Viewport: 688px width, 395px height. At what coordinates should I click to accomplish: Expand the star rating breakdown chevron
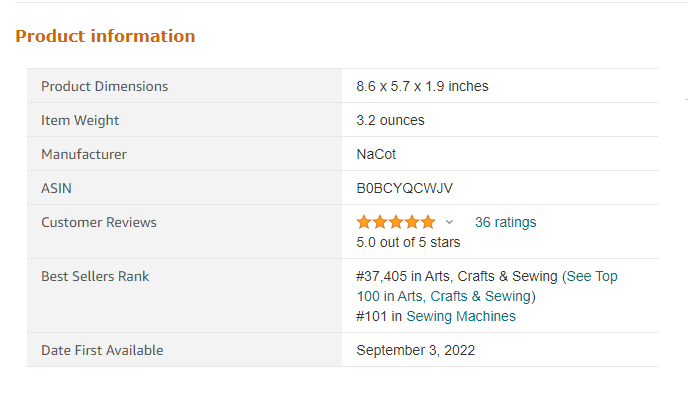tap(449, 222)
